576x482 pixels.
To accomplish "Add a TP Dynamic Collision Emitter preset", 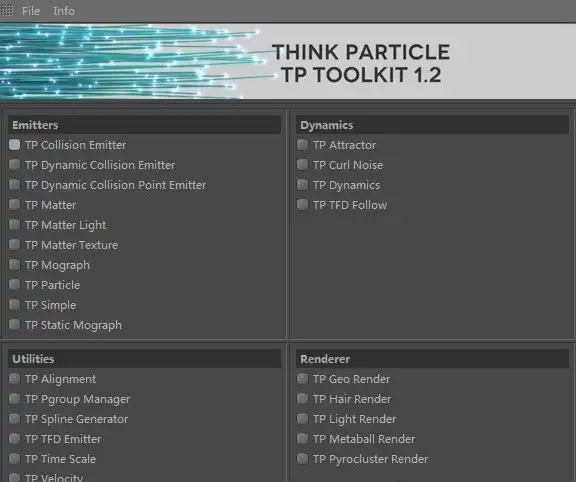I will coord(100,165).
